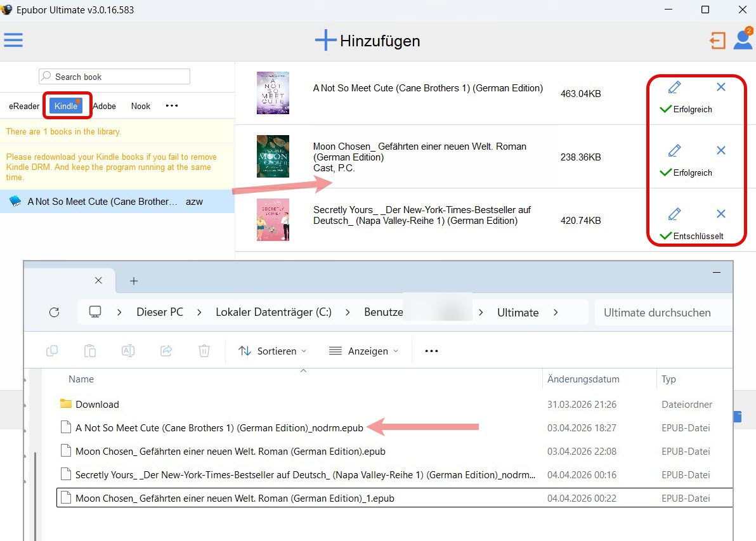This screenshot has width=756, height=541.
Task: Click the Hinzufügen add-books button
Action: coord(367,41)
